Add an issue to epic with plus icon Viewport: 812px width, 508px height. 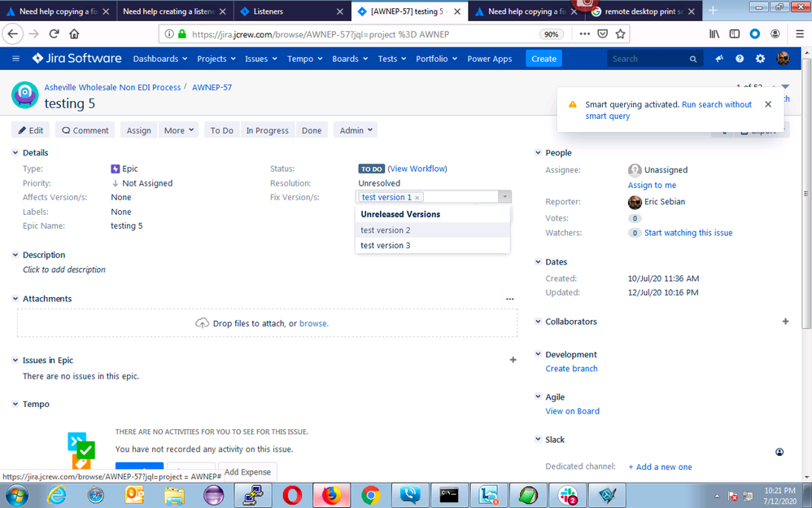tap(513, 360)
